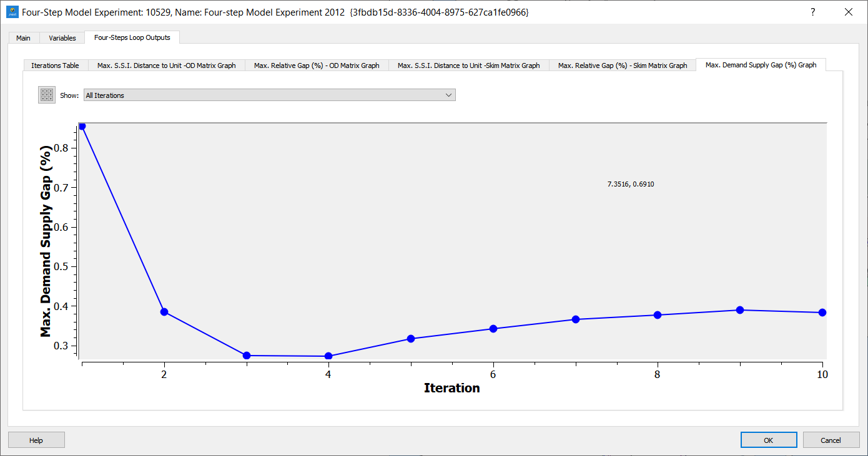
Task: Click the question mark help icon
Action: (x=812, y=12)
